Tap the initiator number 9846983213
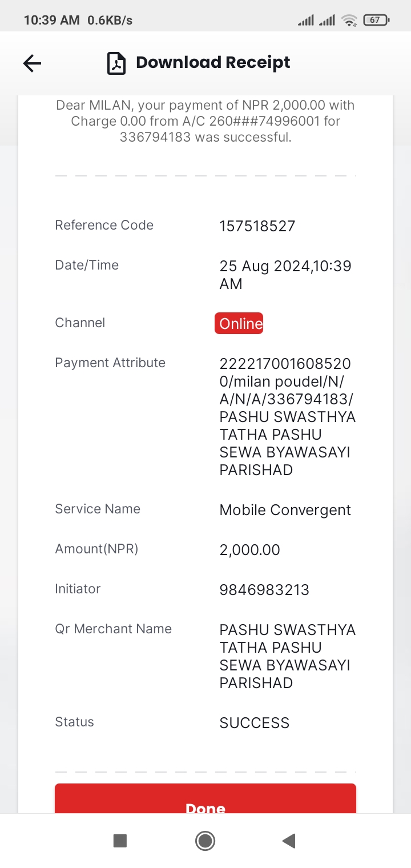This screenshot has width=411, height=868. tap(264, 590)
